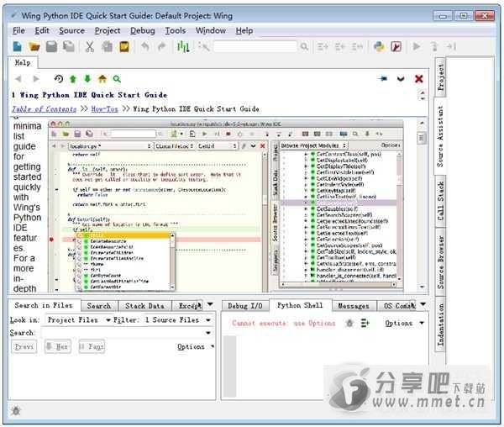Open the left bottom panel tab overflow arrow
Image resolution: width=504 pixels, height=427 pixels.
(210, 303)
